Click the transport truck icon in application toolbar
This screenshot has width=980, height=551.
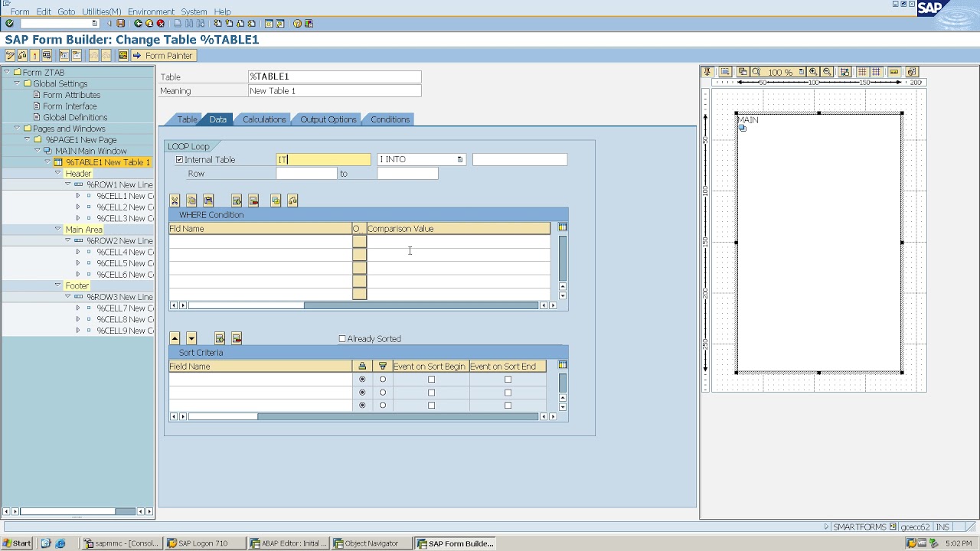click(47, 56)
